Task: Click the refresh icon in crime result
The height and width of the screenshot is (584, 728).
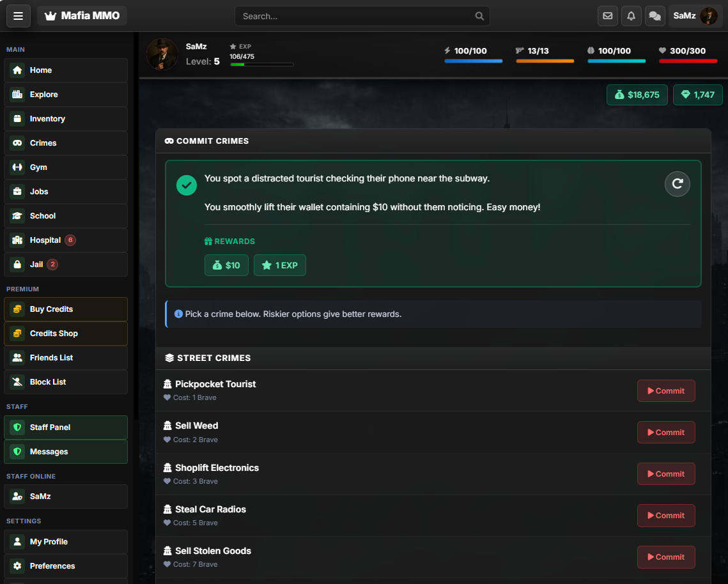Action: (x=677, y=184)
